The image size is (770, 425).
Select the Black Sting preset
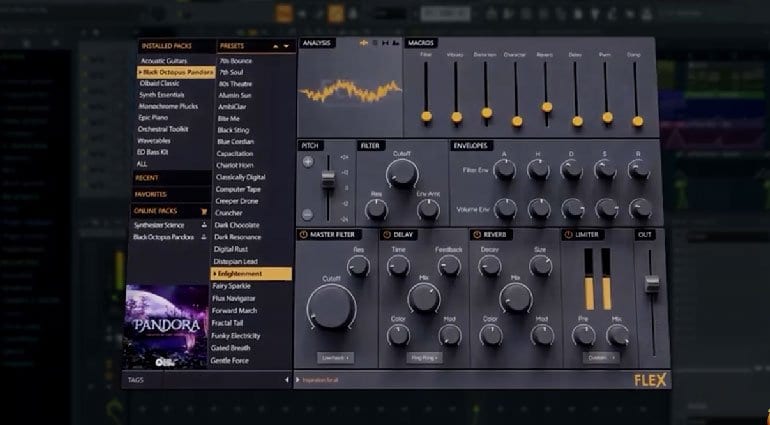tap(233, 130)
